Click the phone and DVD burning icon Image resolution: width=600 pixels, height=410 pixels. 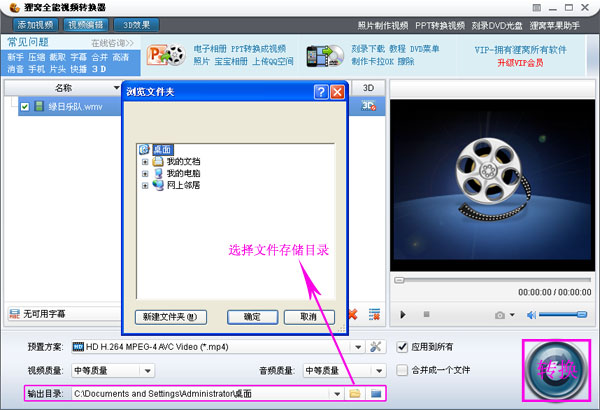(325, 56)
